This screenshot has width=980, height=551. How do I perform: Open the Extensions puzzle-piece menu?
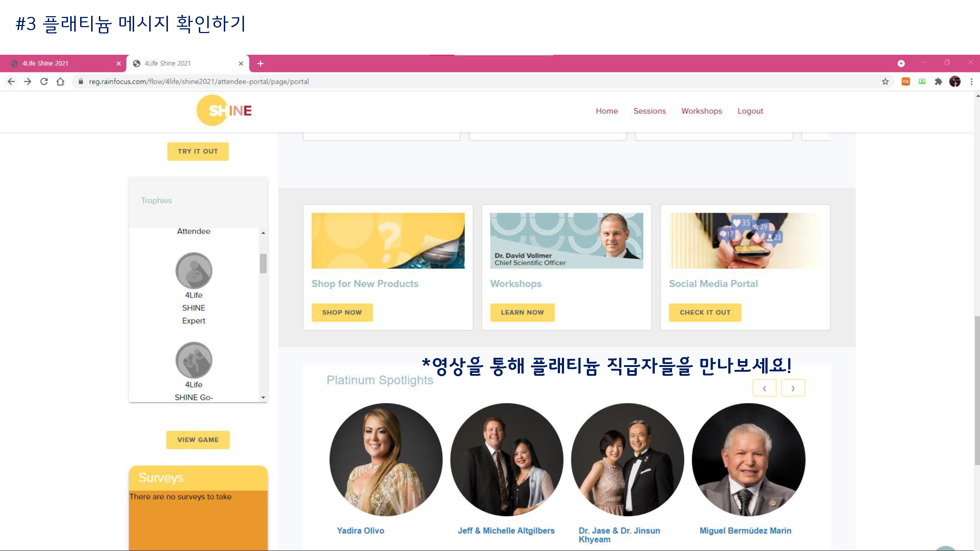938,82
